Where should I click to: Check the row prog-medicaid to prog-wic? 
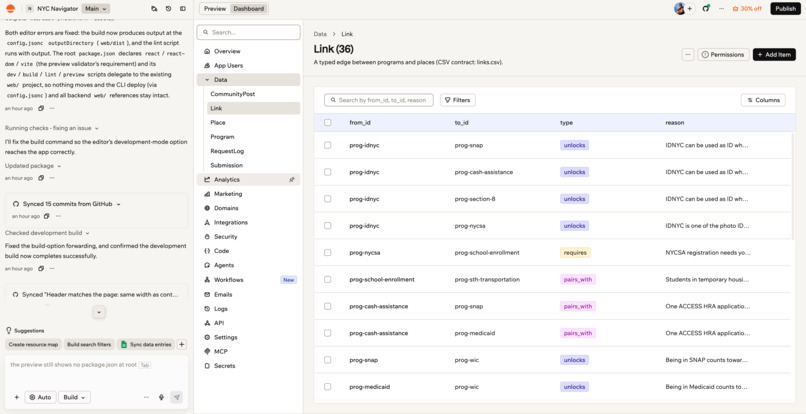pos(327,386)
